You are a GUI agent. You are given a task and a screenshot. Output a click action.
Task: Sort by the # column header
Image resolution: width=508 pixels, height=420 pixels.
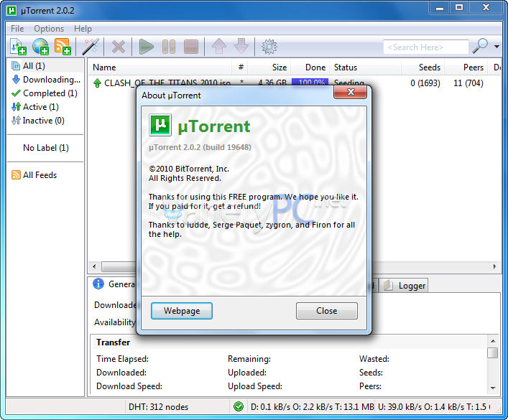tap(241, 67)
